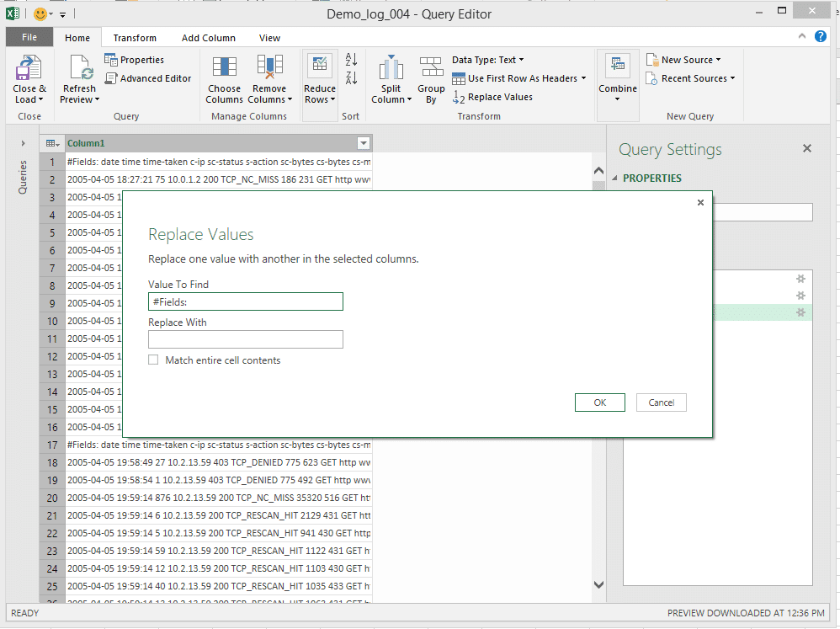Close the Replace Values dialog
This screenshot has height=629, width=840.
pos(700,203)
